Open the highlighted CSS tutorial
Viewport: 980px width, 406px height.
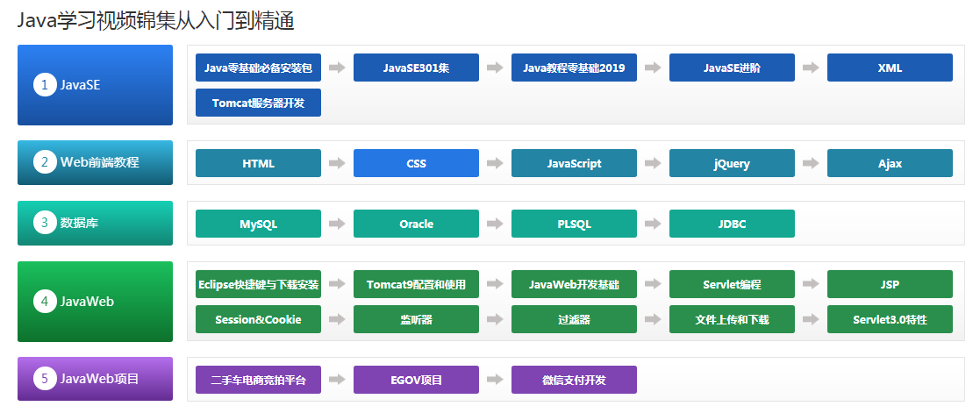[416, 163]
